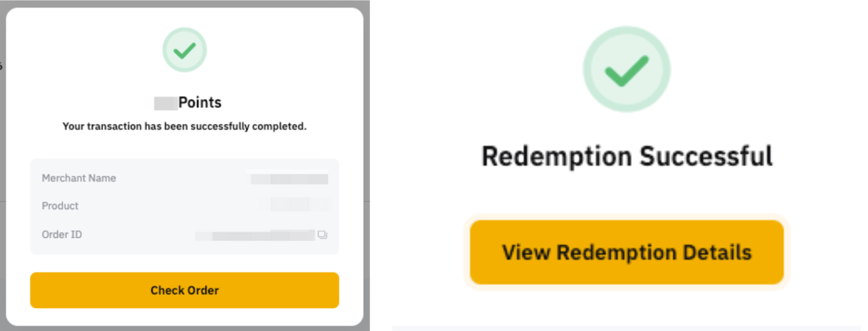Click dimmed overlay strip right of transaction dialog
This screenshot has width=868, height=331.
367,170
